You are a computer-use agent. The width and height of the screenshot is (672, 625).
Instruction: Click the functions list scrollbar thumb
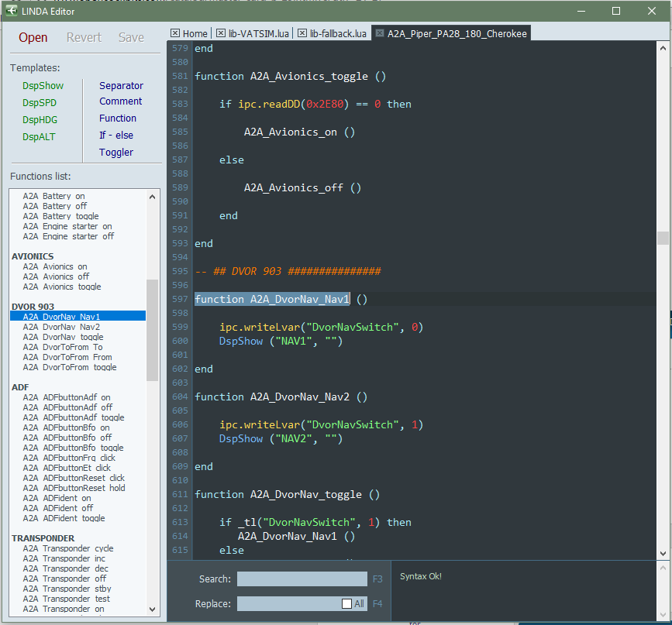152,330
